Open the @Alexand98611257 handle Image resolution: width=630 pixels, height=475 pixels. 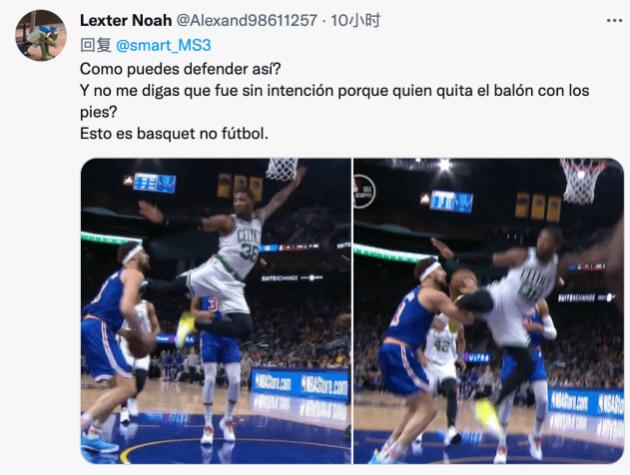[247, 20]
